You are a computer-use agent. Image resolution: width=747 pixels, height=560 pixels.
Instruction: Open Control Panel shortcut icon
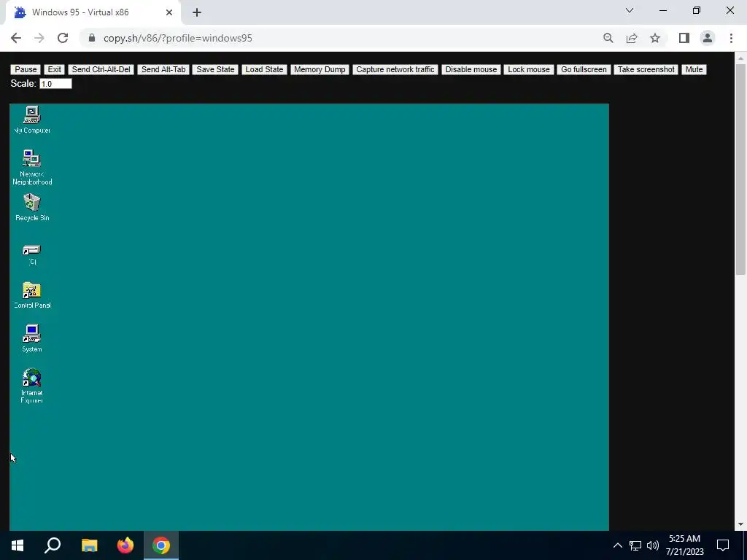[x=32, y=295]
